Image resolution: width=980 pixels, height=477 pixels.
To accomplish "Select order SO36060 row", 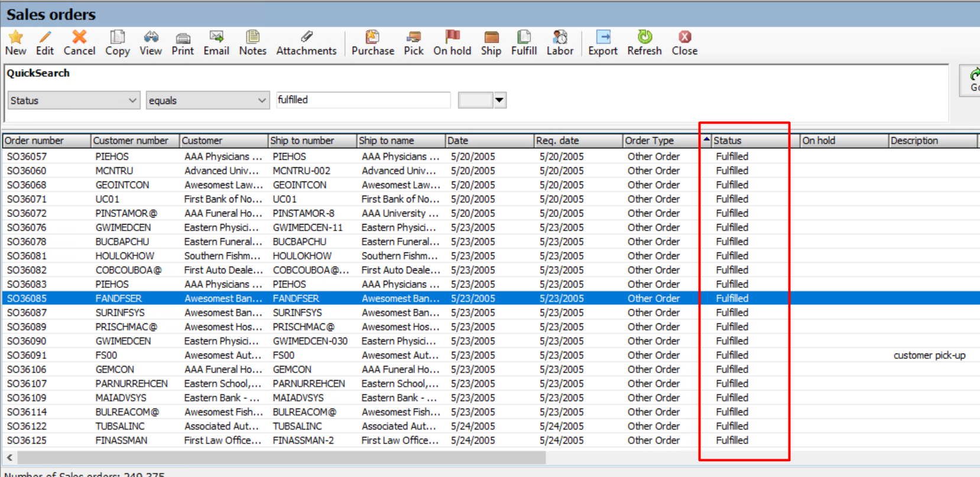I will [490, 171].
